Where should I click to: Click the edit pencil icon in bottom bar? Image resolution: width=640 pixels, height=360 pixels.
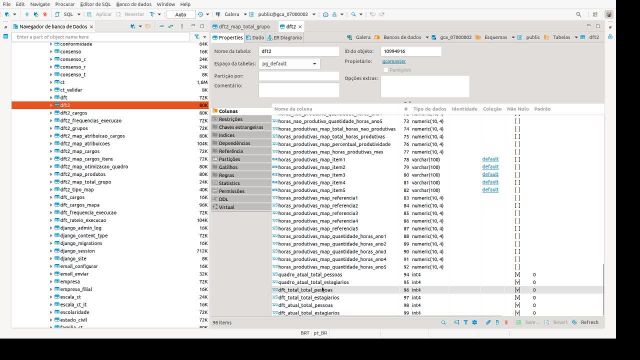pyautogui.click(x=488, y=322)
